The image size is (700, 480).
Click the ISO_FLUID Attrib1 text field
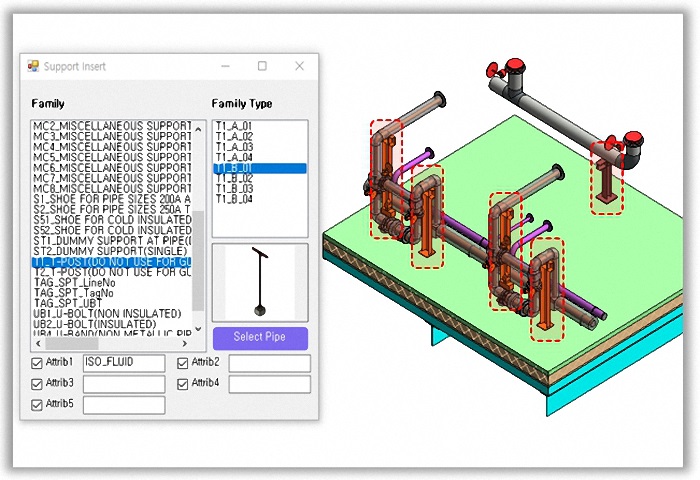(123, 362)
